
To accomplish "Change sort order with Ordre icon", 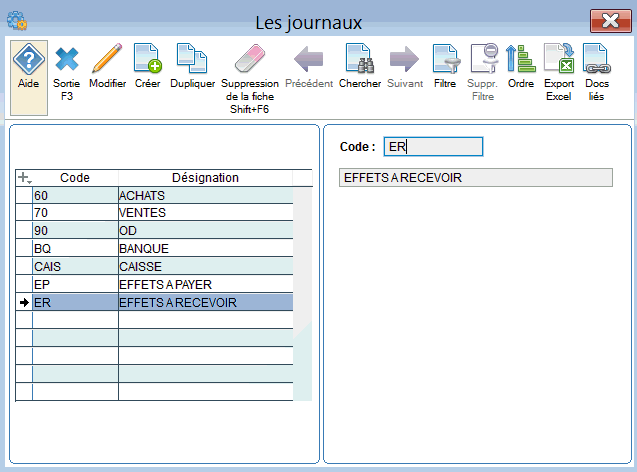I will tap(521, 66).
